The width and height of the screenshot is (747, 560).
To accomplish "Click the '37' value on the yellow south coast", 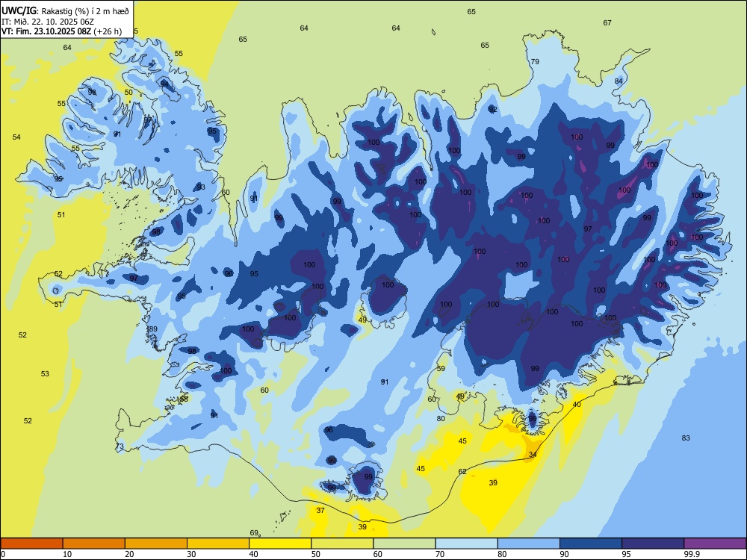I will [320, 510].
